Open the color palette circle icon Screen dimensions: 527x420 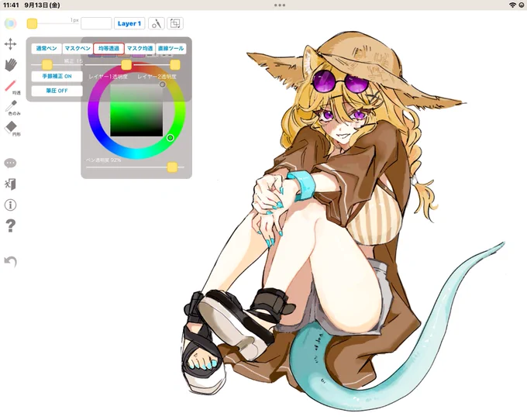(10, 23)
